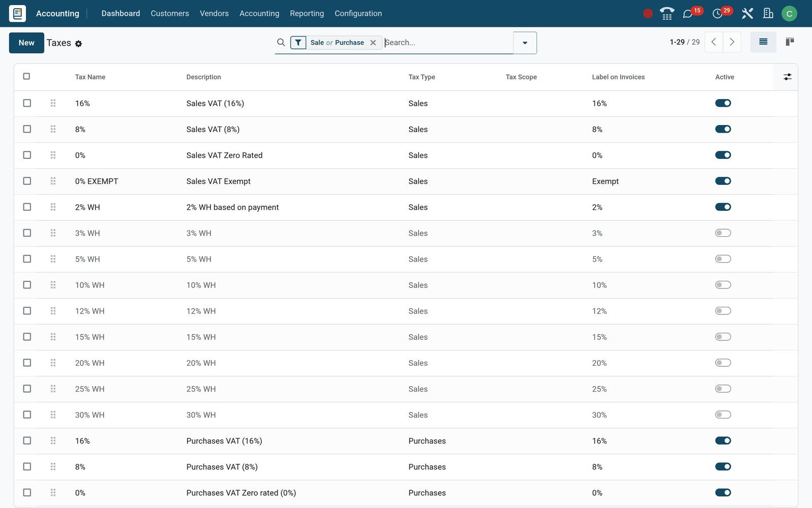Click the 1-29 / 29 pager counter
Image resolution: width=812 pixels, height=508 pixels.
pyautogui.click(x=685, y=42)
